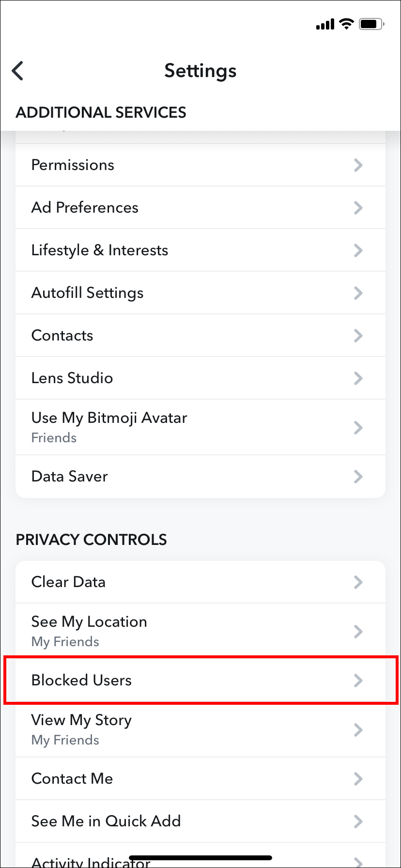Open Use My Bitmoji Avatar setting
The image size is (401, 868).
pyautogui.click(x=200, y=427)
